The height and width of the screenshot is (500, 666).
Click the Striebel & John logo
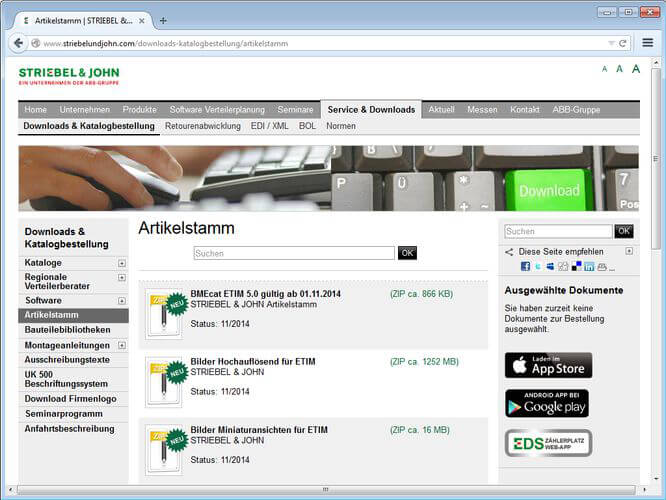coord(69,76)
